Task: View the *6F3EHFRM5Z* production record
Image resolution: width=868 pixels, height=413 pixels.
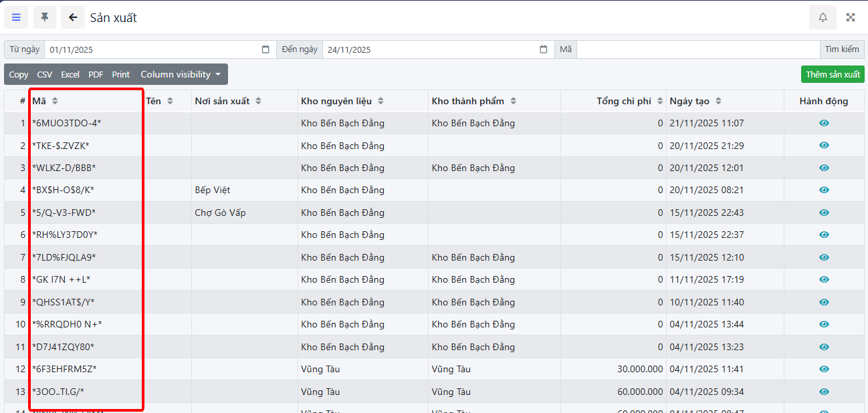Action: coord(824,369)
